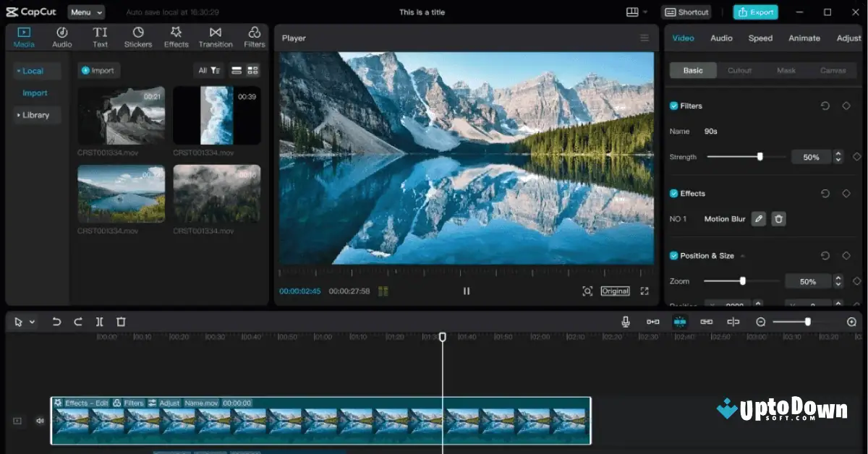Switch to the Audio tab in right panel

click(x=721, y=38)
